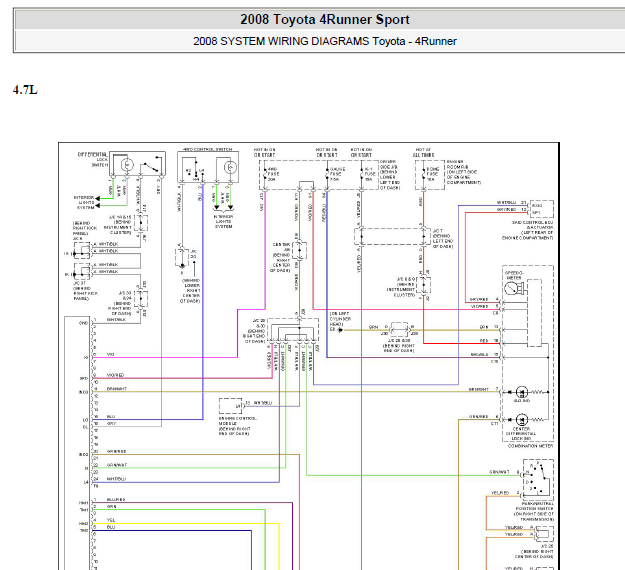This screenshot has height=570, width=625.
Task: Click the Differential Lock Switch lamp symbol
Action: 127,164
